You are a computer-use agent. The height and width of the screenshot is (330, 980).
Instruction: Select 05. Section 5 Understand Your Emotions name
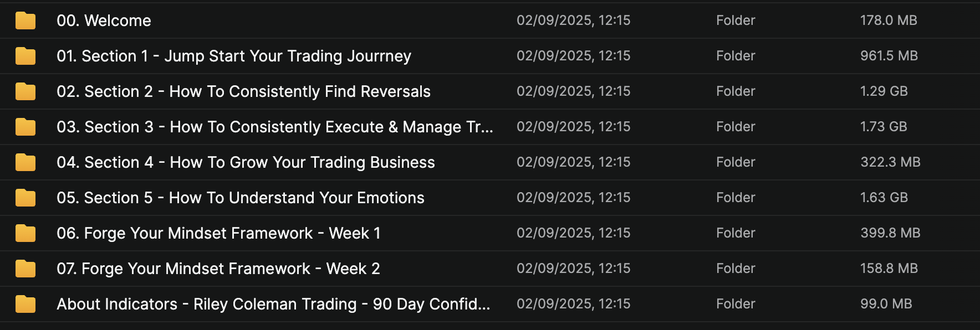(x=240, y=198)
